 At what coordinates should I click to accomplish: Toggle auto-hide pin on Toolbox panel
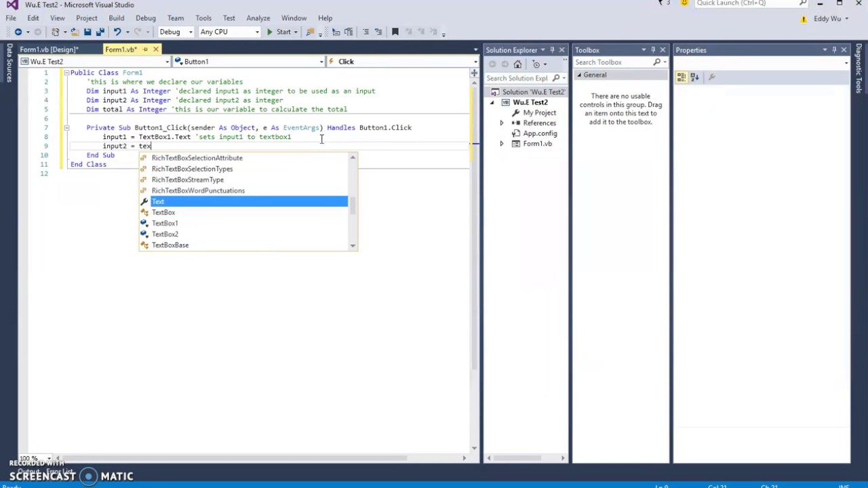(x=653, y=50)
